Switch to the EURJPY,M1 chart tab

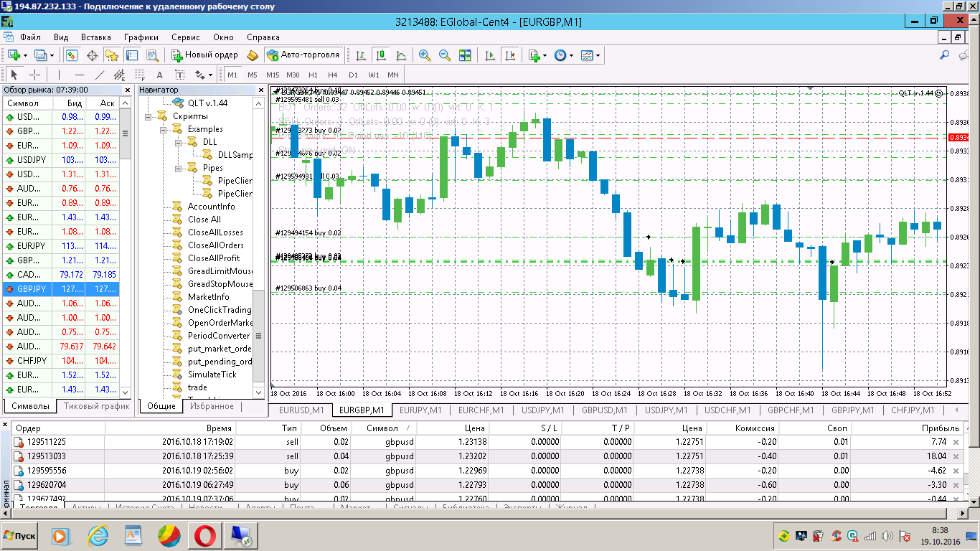pos(420,410)
